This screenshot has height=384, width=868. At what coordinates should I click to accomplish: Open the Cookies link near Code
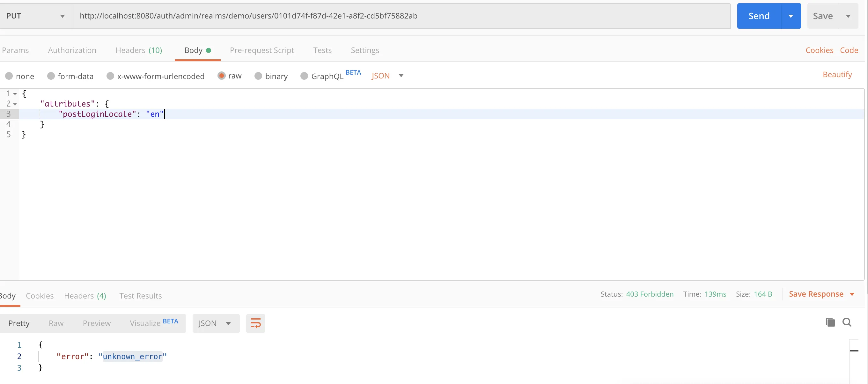819,50
